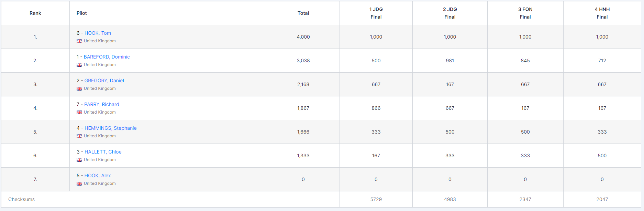This screenshot has width=644, height=211.
Task: Open pilot link HOOK, Tom
Action: pyautogui.click(x=98, y=33)
